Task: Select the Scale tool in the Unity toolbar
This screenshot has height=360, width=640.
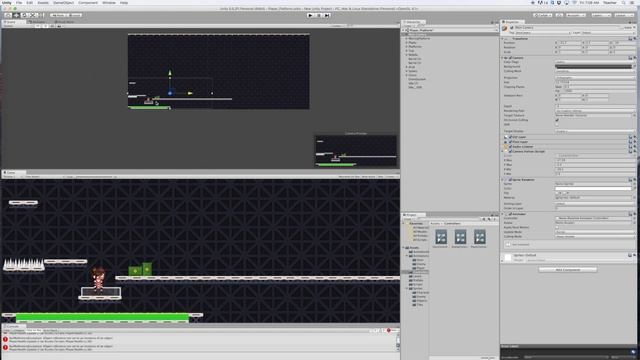Action: (33, 15)
